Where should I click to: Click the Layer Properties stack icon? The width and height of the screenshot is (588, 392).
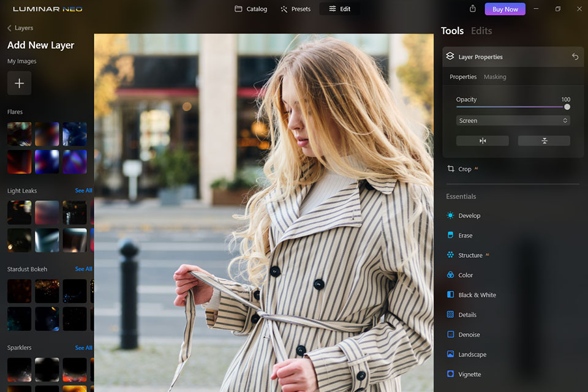[450, 56]
